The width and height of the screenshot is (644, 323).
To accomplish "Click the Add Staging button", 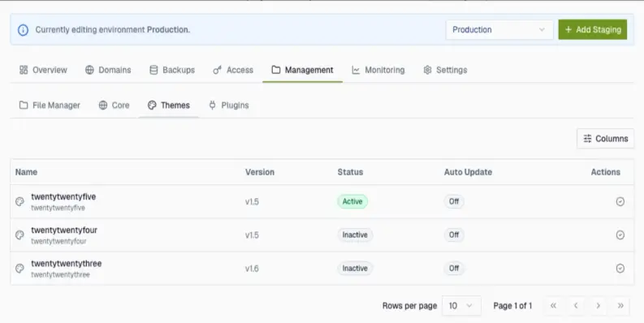I will (593, 29).
